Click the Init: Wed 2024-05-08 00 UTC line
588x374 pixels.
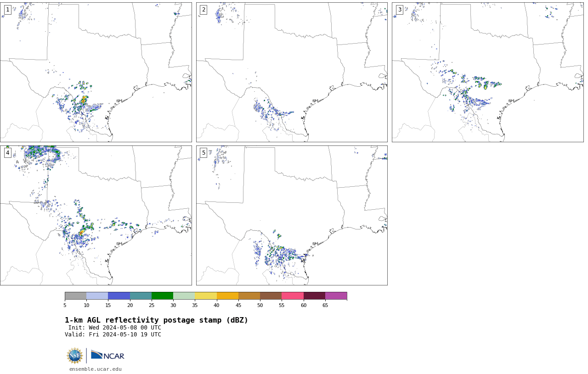pos(115,328)
